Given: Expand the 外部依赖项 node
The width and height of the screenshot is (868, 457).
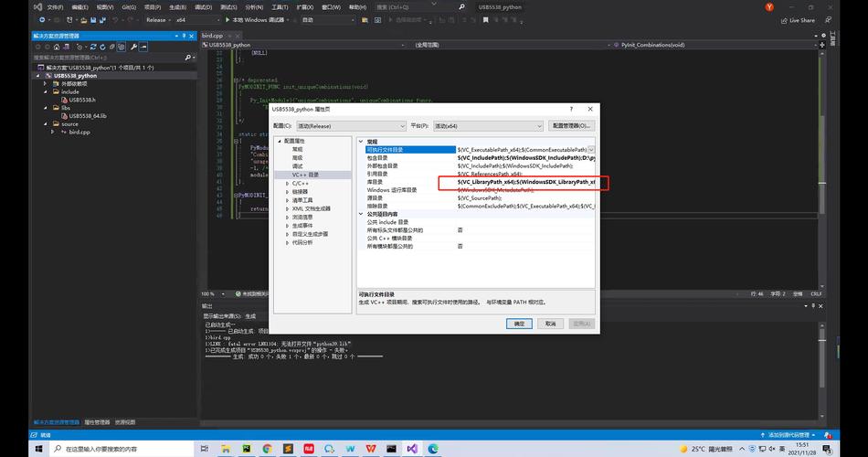Looking at the screenshot, I should tap(46, 84).
